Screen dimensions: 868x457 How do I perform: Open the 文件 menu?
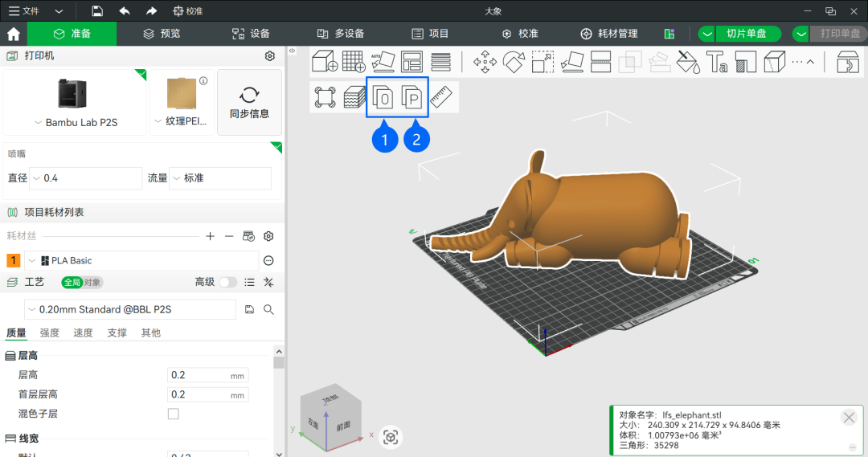23,11
